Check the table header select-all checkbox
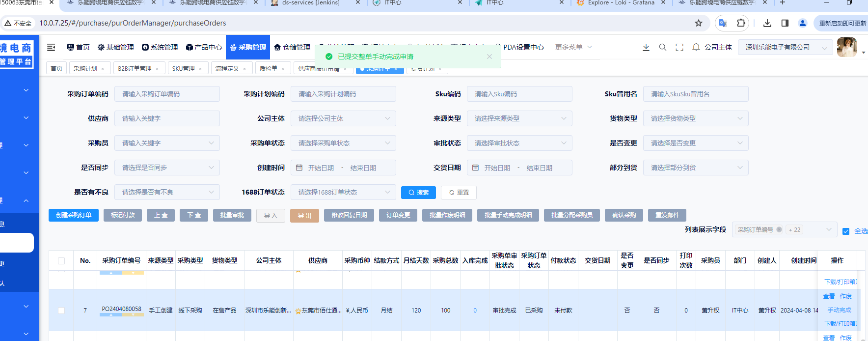Screen dimensions: 868x341 point(61,261)
